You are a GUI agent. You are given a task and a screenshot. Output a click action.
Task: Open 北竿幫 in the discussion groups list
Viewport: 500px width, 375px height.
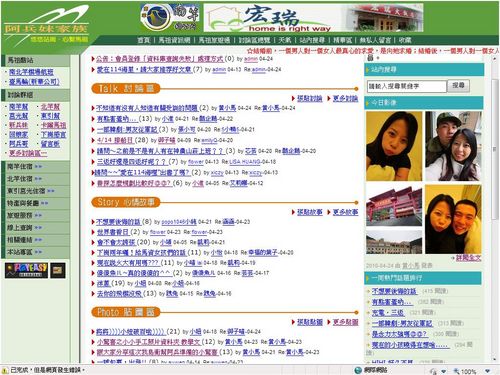click(x=50, y=107)
